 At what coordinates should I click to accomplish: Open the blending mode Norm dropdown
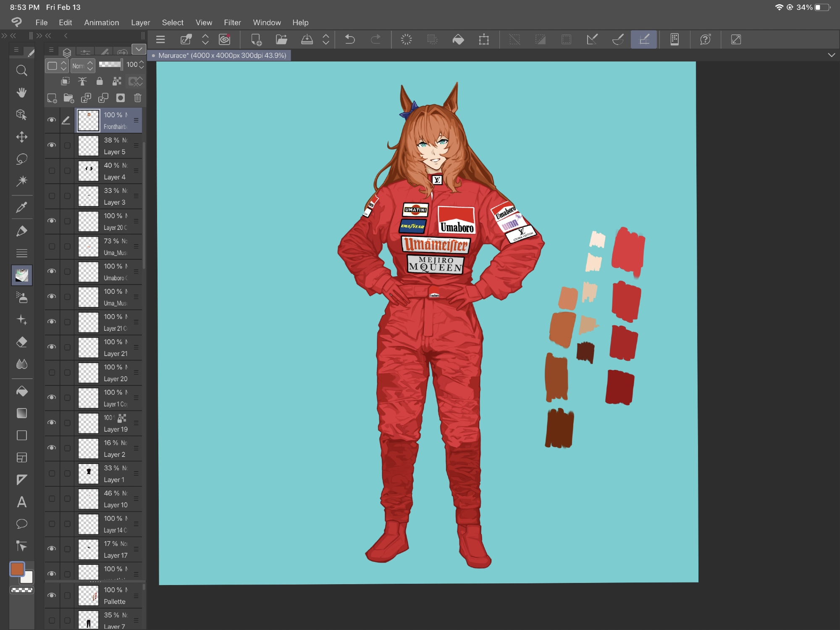[82, 66]
